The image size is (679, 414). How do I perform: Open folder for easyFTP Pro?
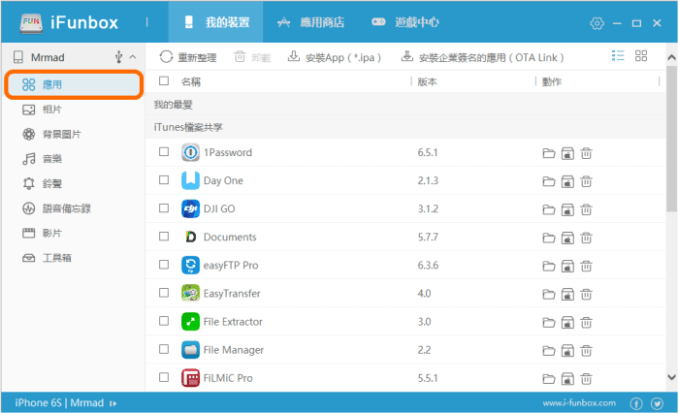coord(549,266)
